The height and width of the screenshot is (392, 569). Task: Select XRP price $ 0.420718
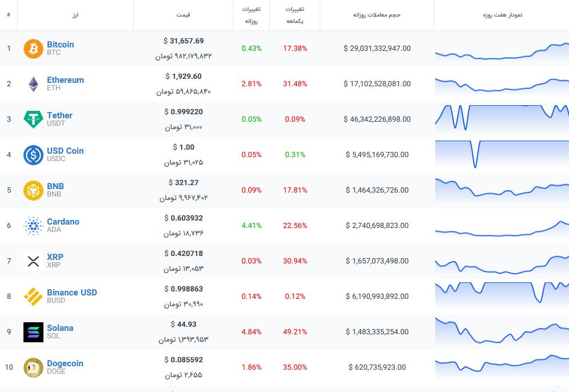tap(183, 254)
